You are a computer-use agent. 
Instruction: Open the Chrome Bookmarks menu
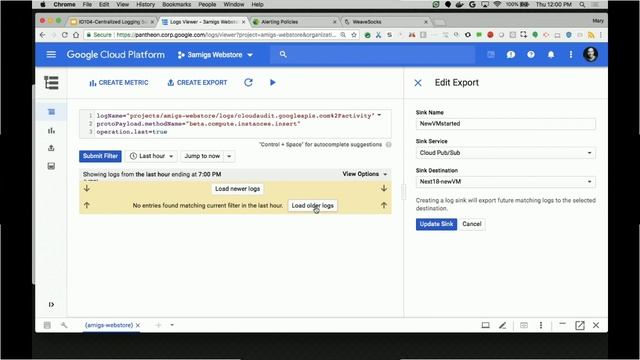(x=176, y=4)
